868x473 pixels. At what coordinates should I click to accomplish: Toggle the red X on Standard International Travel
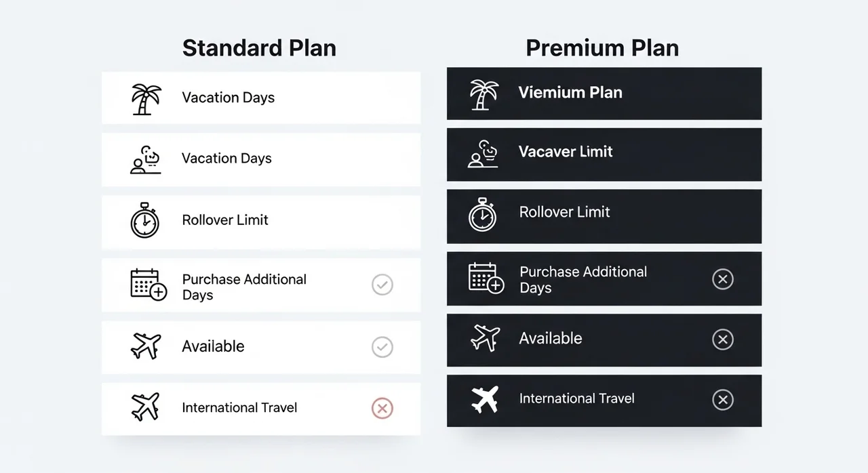[x=382, y=408]
